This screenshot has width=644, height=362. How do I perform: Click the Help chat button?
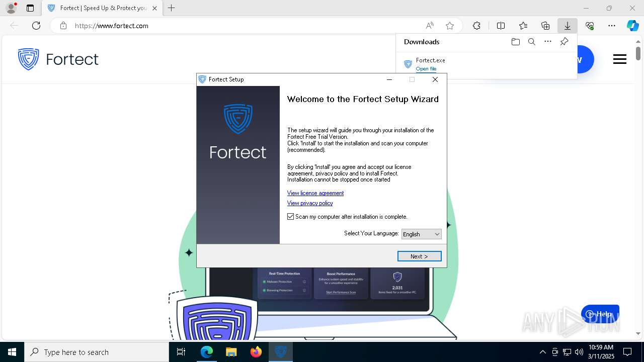(600, 314)
